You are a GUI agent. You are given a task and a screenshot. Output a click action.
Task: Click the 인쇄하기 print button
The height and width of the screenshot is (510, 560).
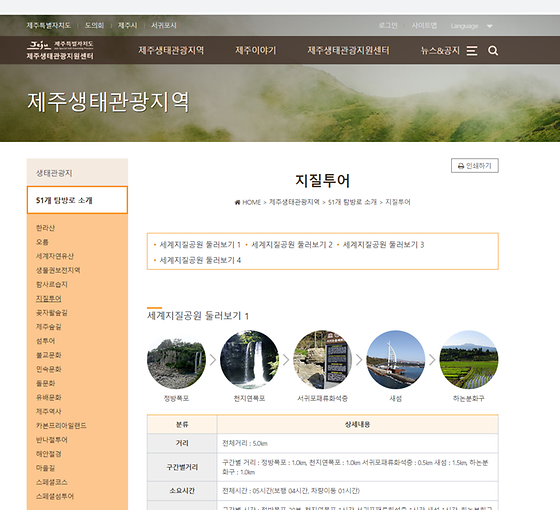[475, 166]
